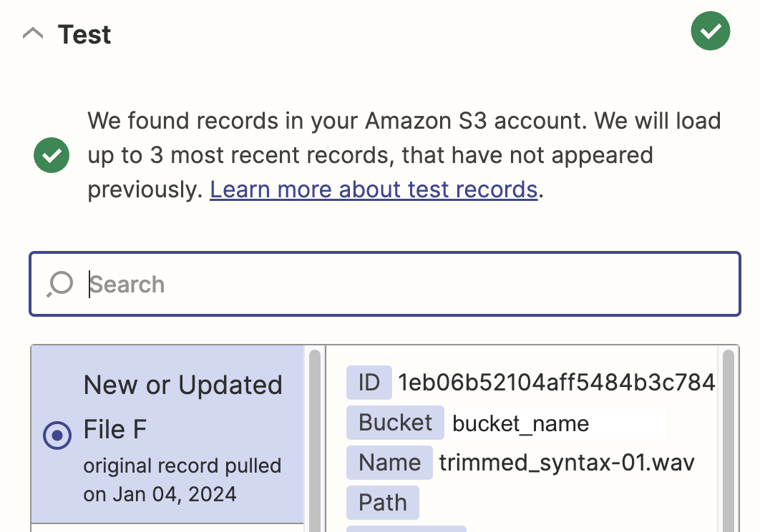Click the Test section heading
Screen dimensions: 760x532
[84, 34]
